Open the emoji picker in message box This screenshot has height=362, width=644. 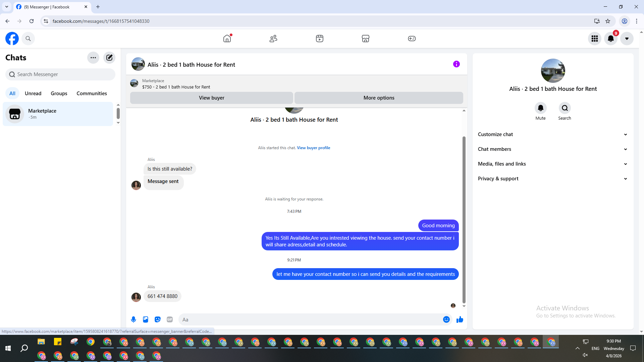pyautogui.click(x=446, y=319)
